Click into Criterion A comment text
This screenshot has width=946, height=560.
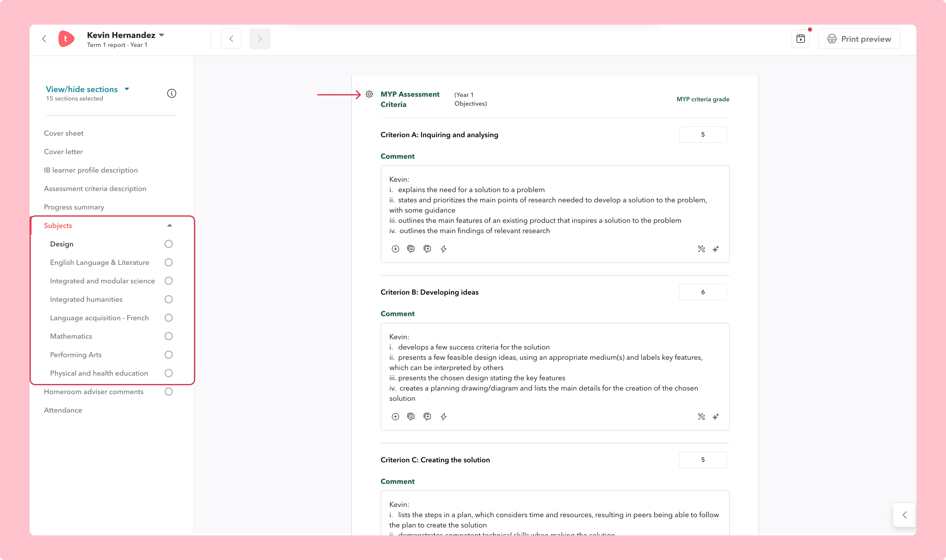[555, 205]
